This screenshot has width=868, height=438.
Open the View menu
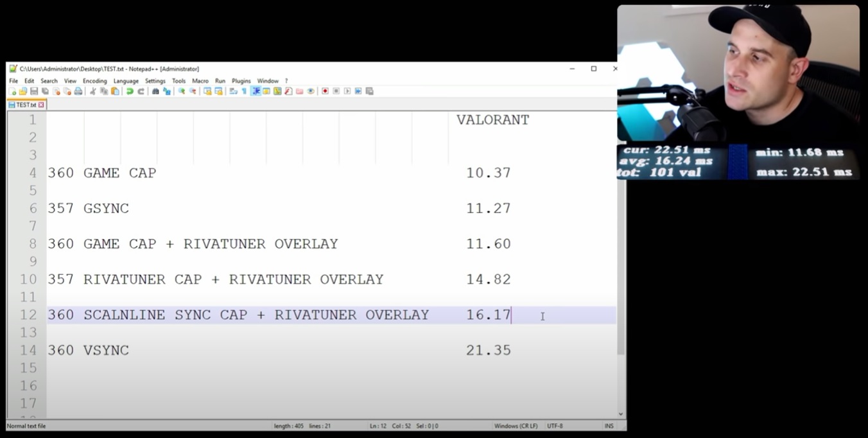(70, 81)
